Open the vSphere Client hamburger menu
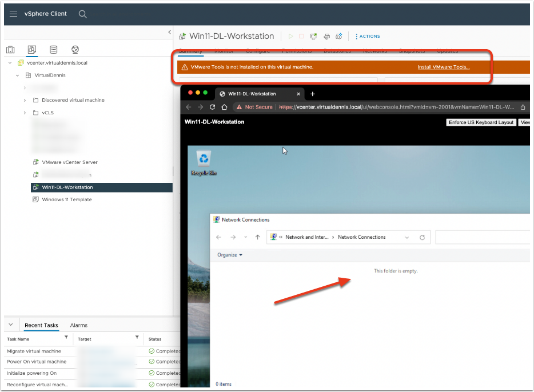Image resolution: width=534 pixels, height=392 pixels. pyautogui.click(x=14, y=14)
